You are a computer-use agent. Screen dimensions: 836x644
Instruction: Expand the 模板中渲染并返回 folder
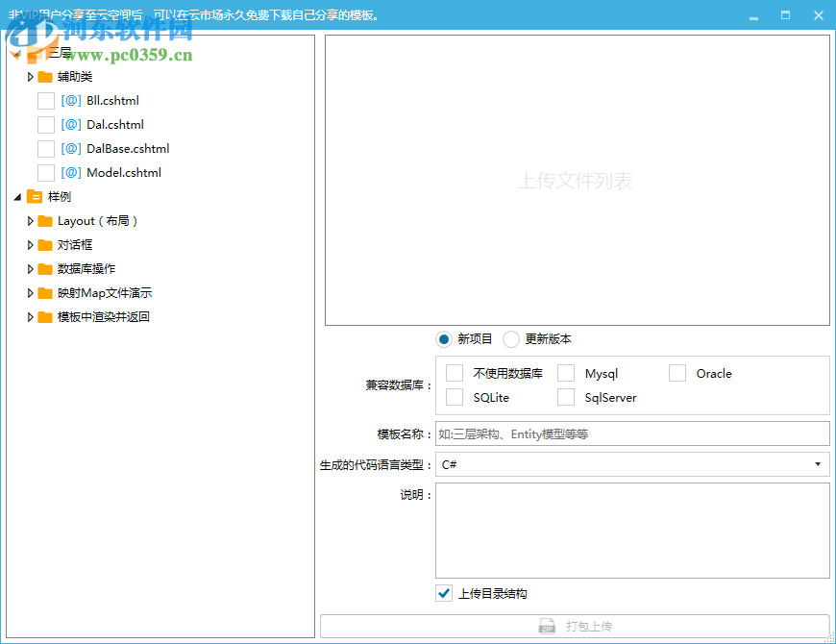click(31, 316)
